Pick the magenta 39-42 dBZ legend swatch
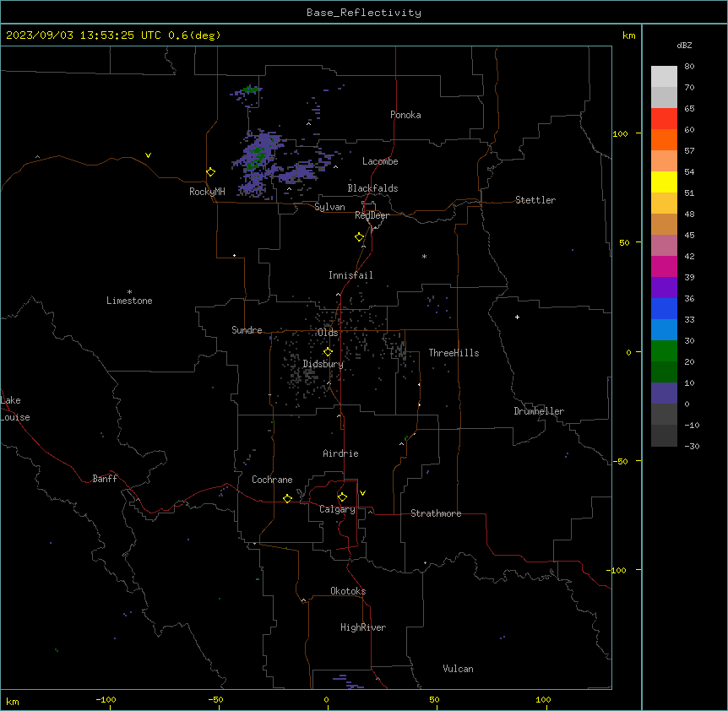Viewport: 728px width, 711px height. pyautogui.click(x=664, y=266)
